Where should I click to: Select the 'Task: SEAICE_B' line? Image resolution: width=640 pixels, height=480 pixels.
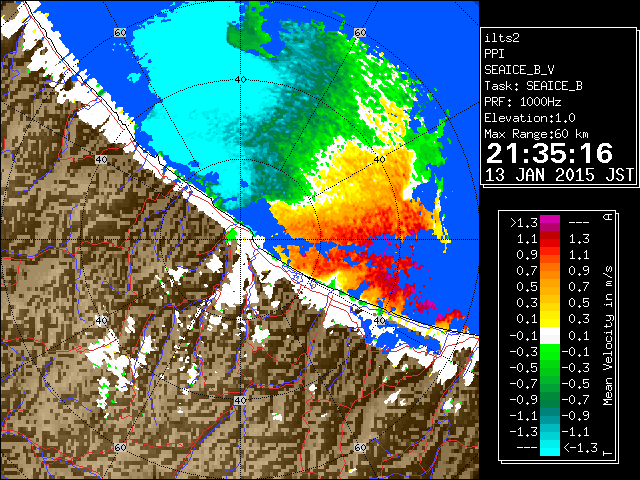click(x=533, y=86)
